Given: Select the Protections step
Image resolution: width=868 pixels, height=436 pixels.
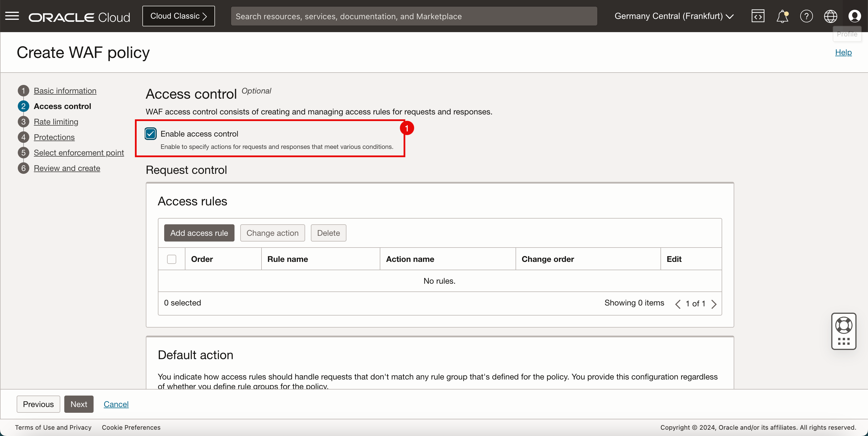Looking at the screenshot, I should [x=55, y=137].
